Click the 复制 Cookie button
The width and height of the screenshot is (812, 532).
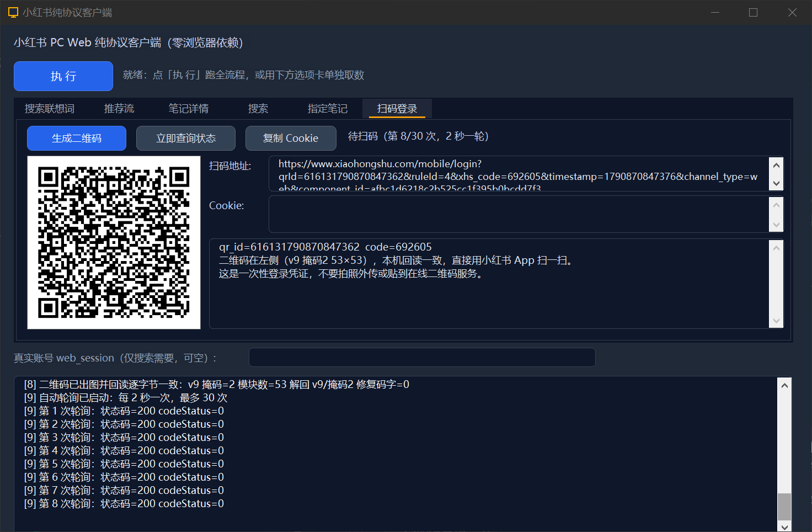tap(291, 138)
